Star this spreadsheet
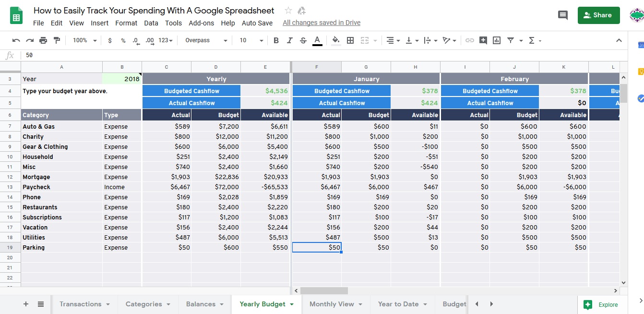Screen dimensions: 644x314 point(288,11)
